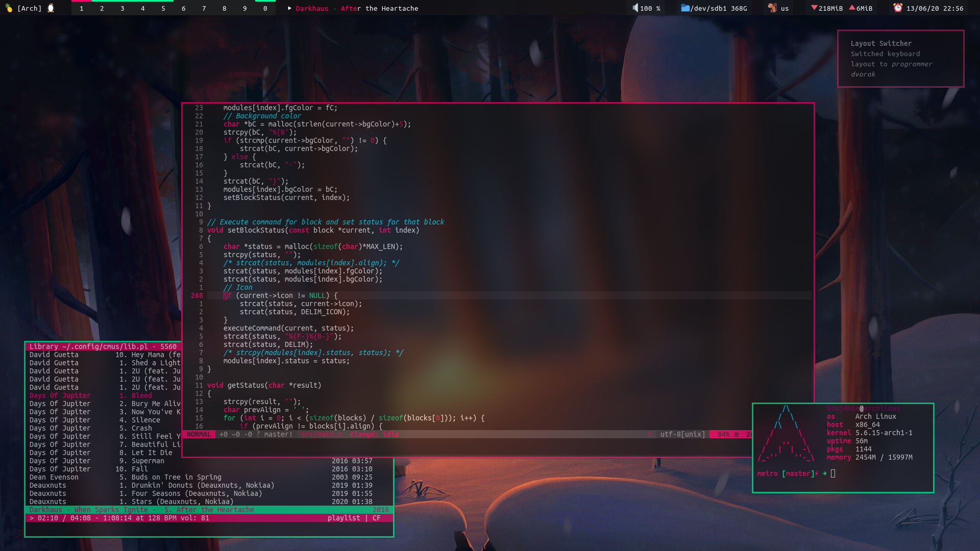Click the NORMAL mode indicator in vim
Image resolution: width=980 pixels, height=551 pixels.
point(199,434)
